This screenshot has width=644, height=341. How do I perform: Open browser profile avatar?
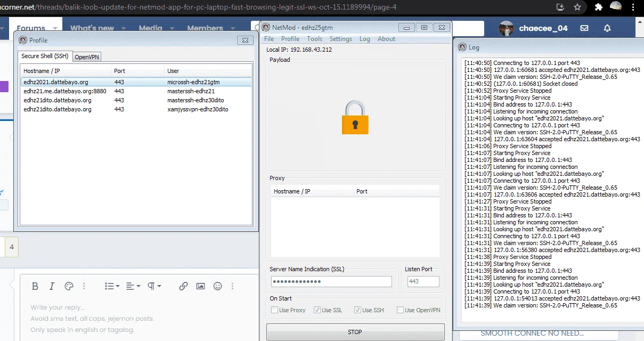point(616,6)
